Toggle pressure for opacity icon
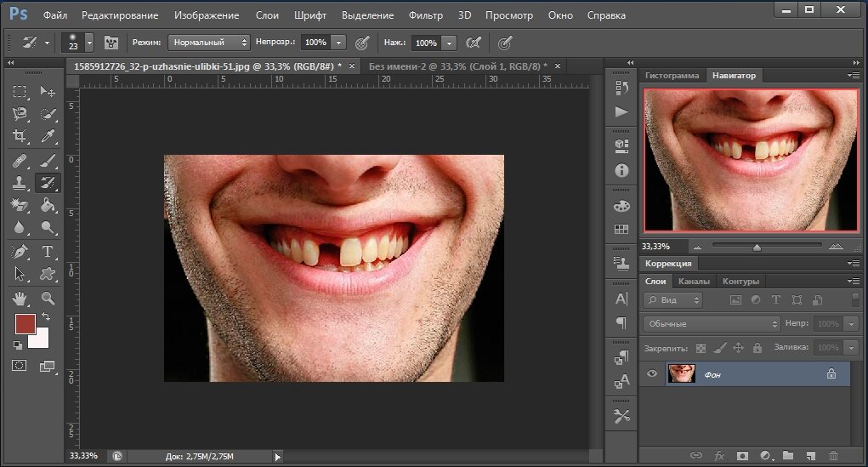This screenshot has height=467, width=868. pos(362,43)
